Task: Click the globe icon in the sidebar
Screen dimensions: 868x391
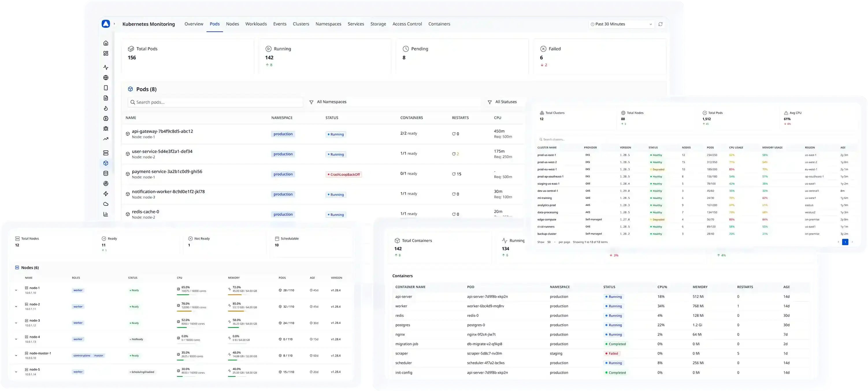Action: [105, 78]
